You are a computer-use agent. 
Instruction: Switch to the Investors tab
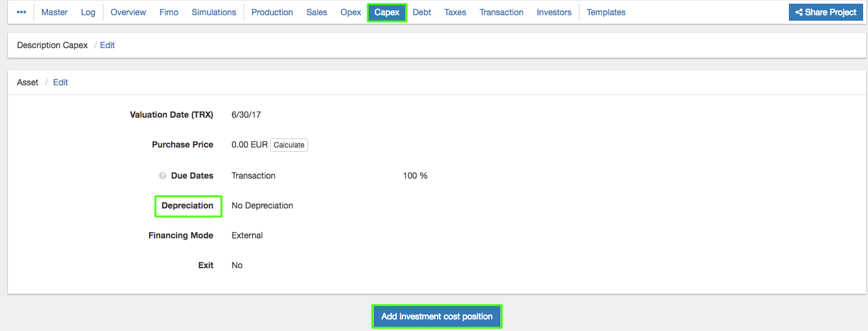[x=554, y=12]
